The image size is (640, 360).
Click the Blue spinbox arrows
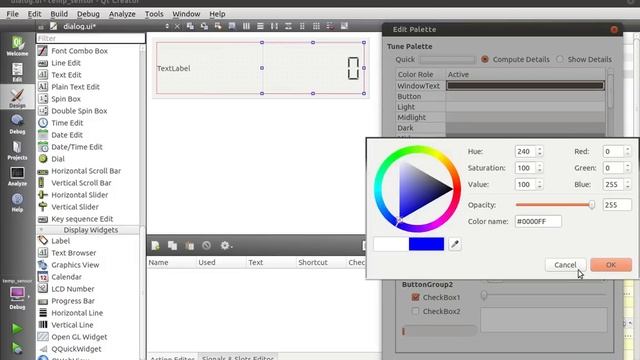[628, 184]
